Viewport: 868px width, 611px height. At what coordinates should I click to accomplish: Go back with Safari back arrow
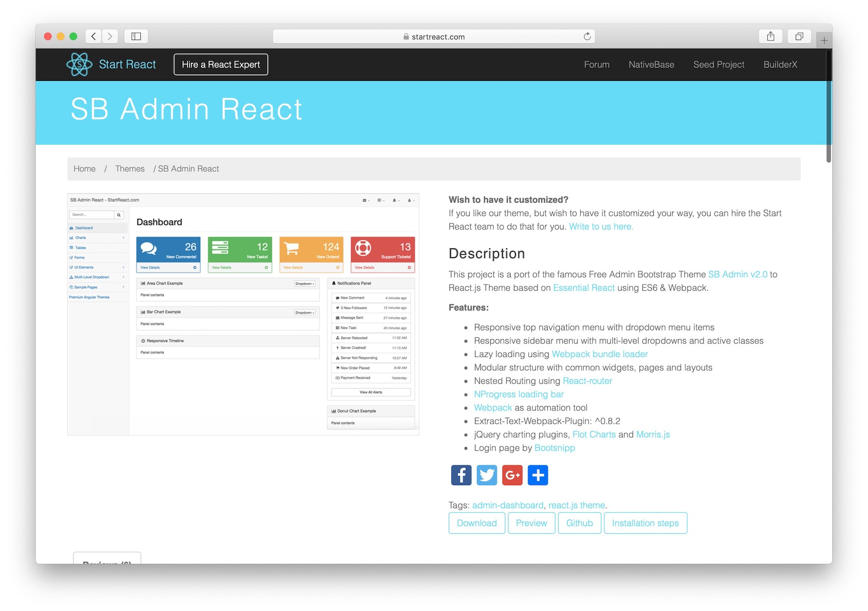(x=94, y=36)
